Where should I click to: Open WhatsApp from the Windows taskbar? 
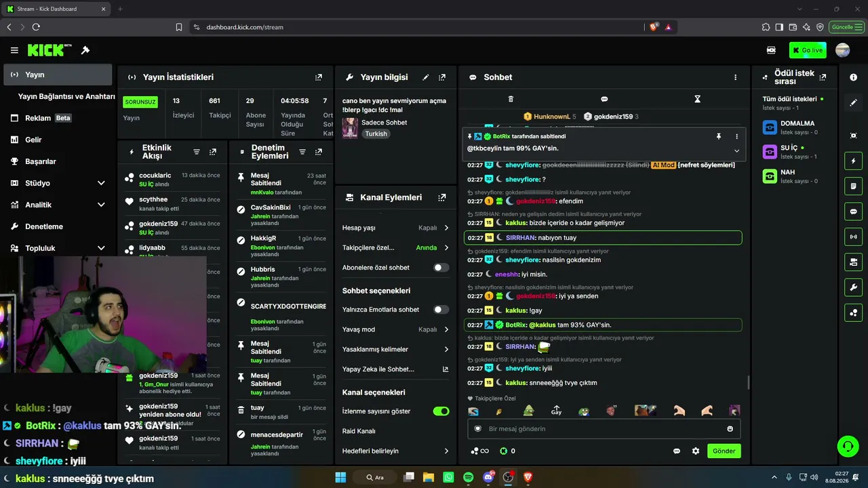[448, 477]
